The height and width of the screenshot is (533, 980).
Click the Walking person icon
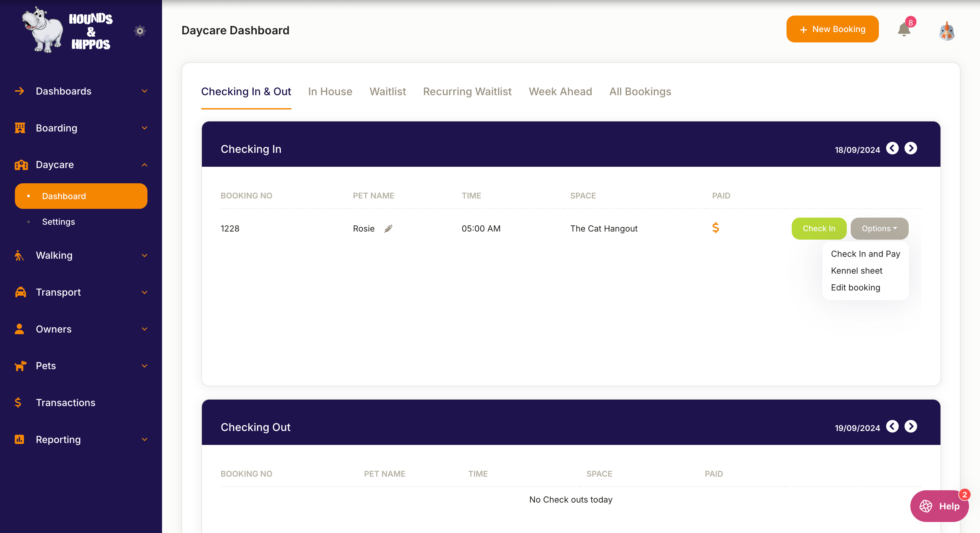(x=19, y=255)
